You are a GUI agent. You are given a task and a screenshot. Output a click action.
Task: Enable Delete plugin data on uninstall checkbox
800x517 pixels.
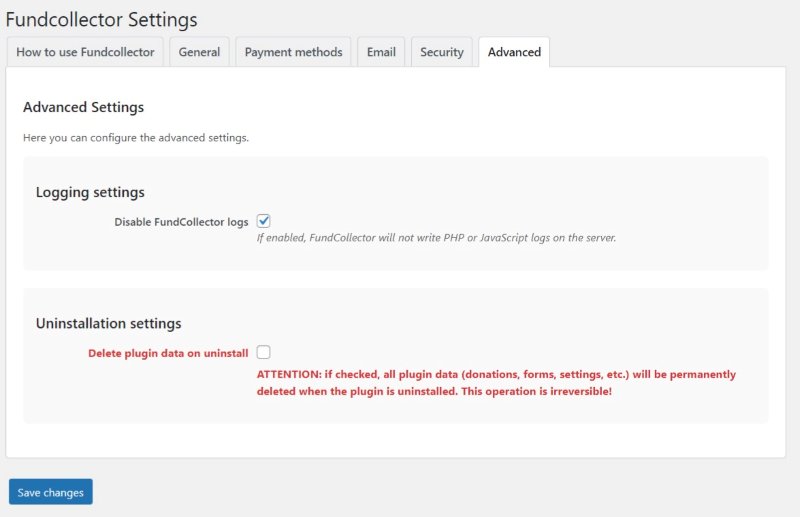[263, 352]
